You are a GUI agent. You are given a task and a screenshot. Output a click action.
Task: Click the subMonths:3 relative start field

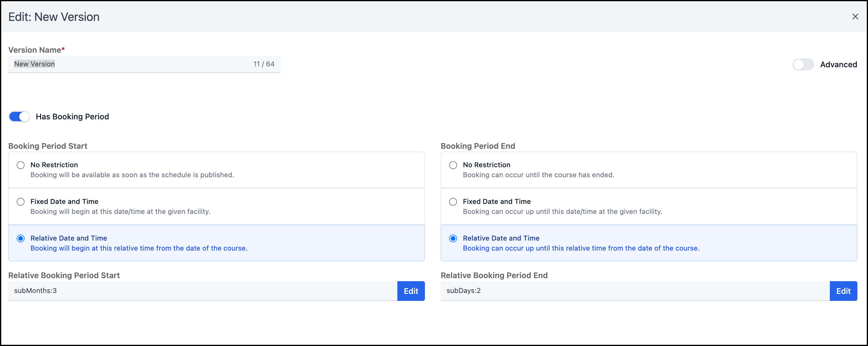(x=202, y=291)
